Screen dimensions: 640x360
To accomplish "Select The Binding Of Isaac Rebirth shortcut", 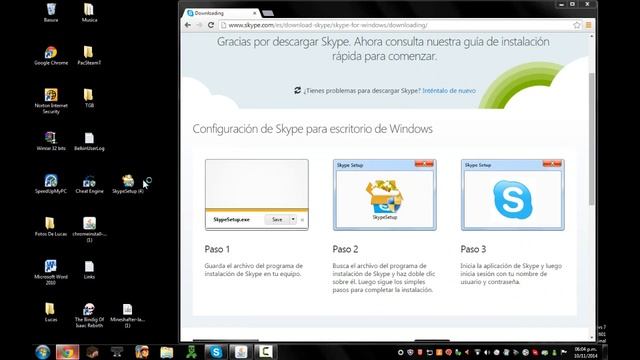I will tap(89, 315).
